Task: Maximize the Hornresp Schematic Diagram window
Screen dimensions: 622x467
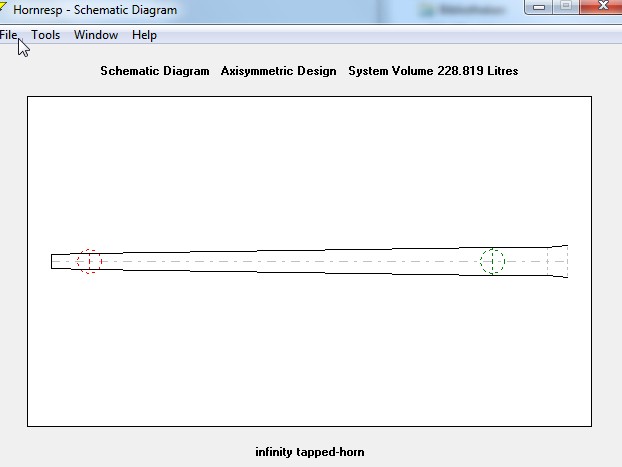Action: pos(566,7)
